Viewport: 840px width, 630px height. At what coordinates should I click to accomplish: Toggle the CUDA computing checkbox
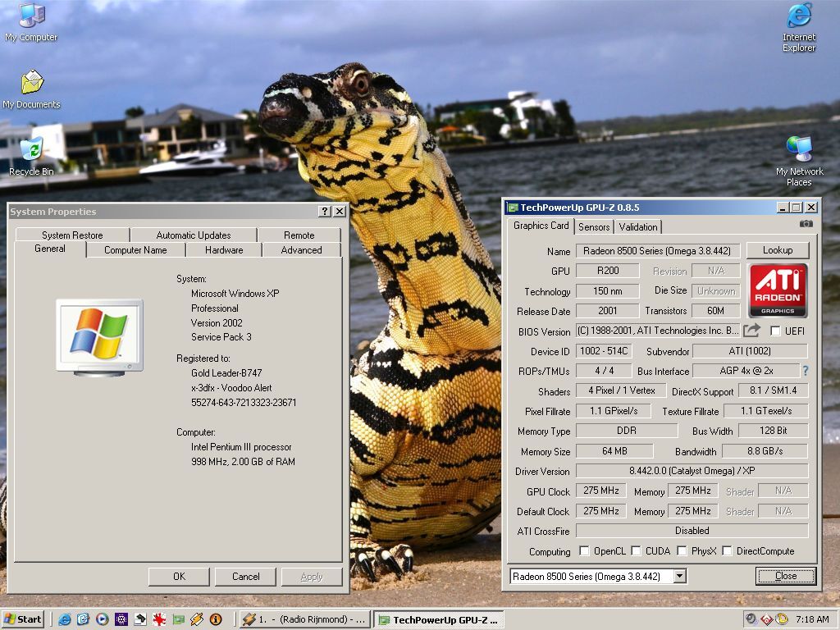click(637, 551)
